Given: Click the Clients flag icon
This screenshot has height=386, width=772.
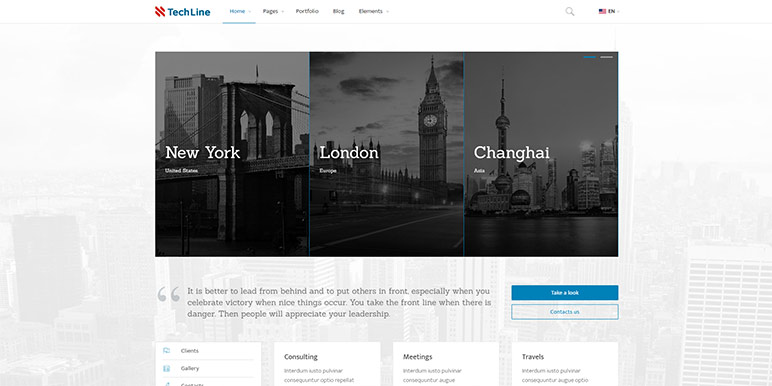Looking at the screenshot, I should 166,351.
